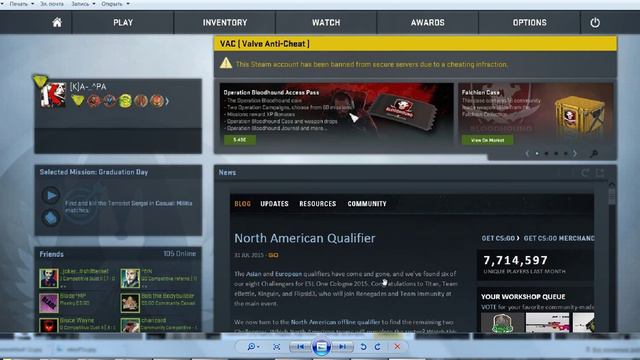Open the [K]A-_^PA player avatar
This screenshot has width=640, height=360.
click(x=53, y=95)
